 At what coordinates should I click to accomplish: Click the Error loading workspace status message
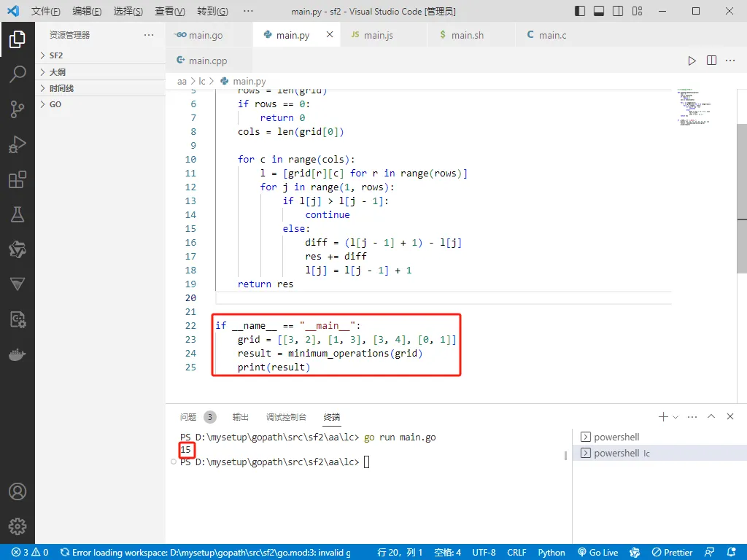click(x=205, y=553)
